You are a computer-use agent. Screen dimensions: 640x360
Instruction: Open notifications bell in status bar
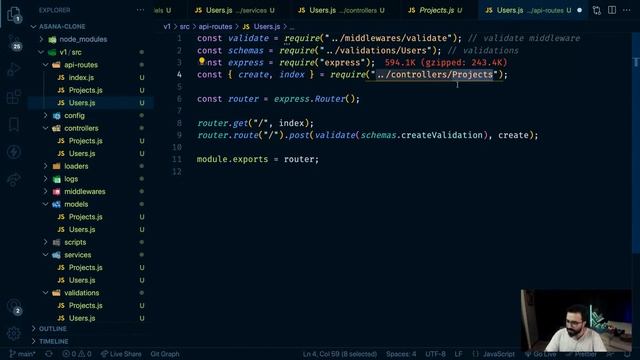[x=627, y=354]
